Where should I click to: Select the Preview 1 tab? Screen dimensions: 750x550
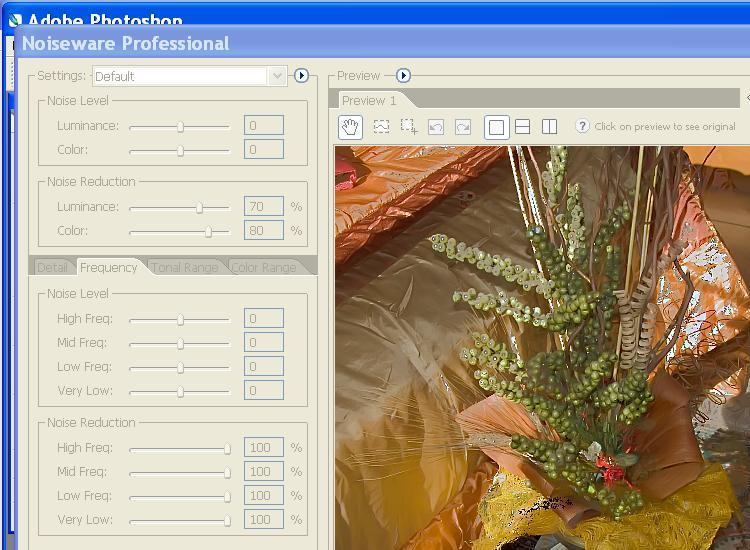pos(369,100)
